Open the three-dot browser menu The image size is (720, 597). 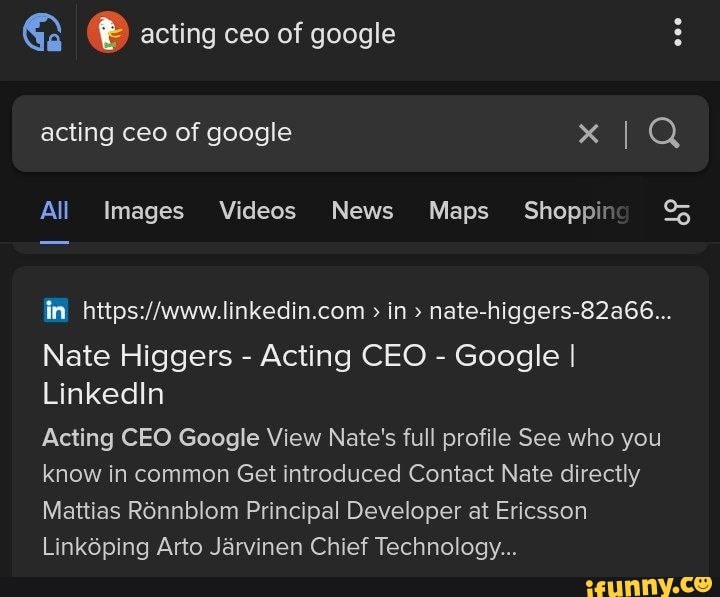coord(678,33)
